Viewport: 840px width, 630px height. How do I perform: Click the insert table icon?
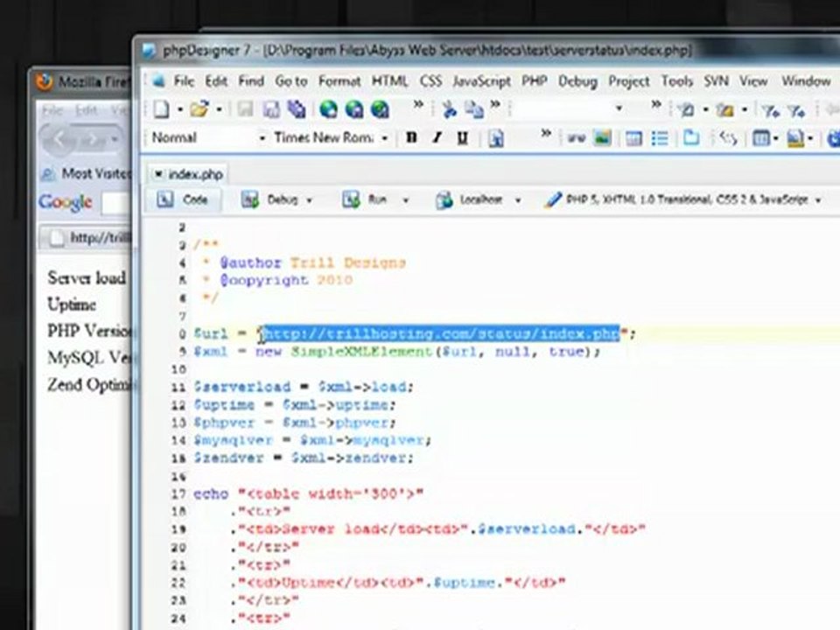click(633, 138)
